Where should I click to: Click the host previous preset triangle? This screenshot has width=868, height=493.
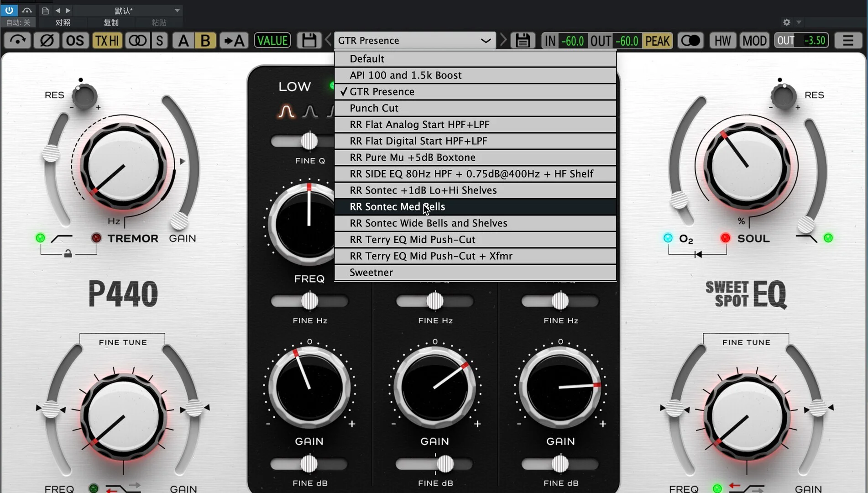coord(58,10)
